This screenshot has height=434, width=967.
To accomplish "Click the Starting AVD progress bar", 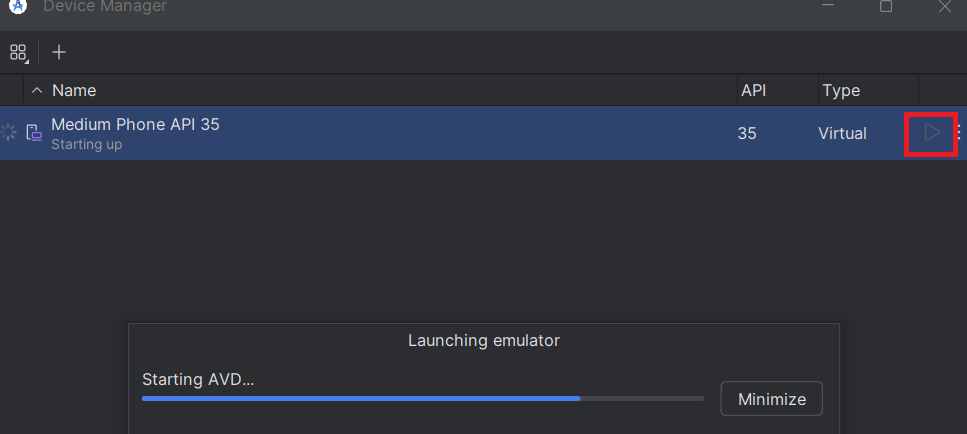I will (422, 399).
